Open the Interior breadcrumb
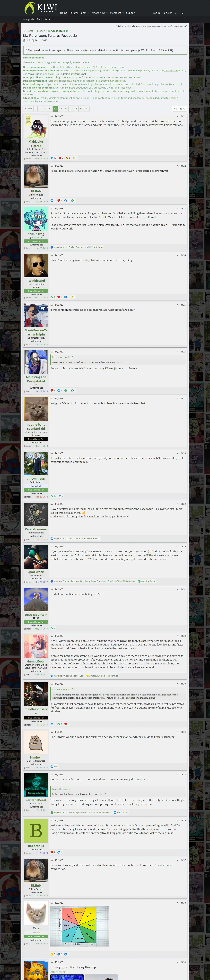Screen dimensions: 210x980 coord(40,31)
